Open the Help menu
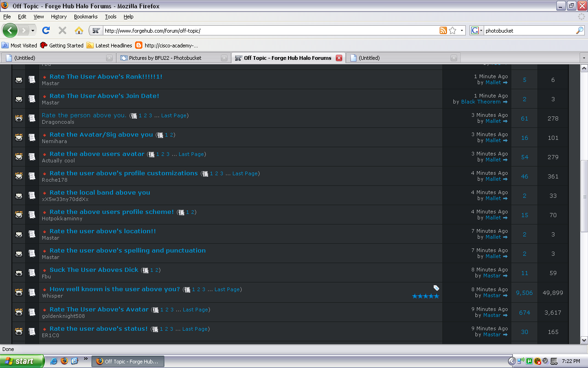Viewport: 588px width, 368px height. (129, 17)
